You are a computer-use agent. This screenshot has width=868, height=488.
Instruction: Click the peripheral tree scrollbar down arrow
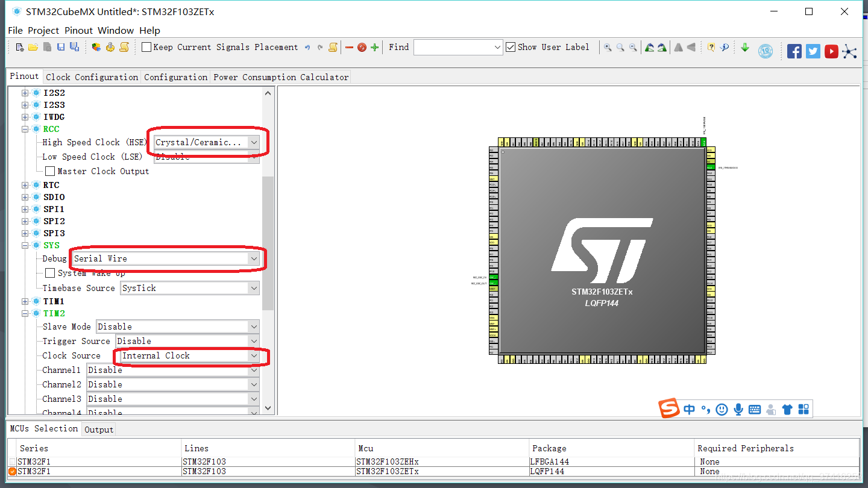268,408
